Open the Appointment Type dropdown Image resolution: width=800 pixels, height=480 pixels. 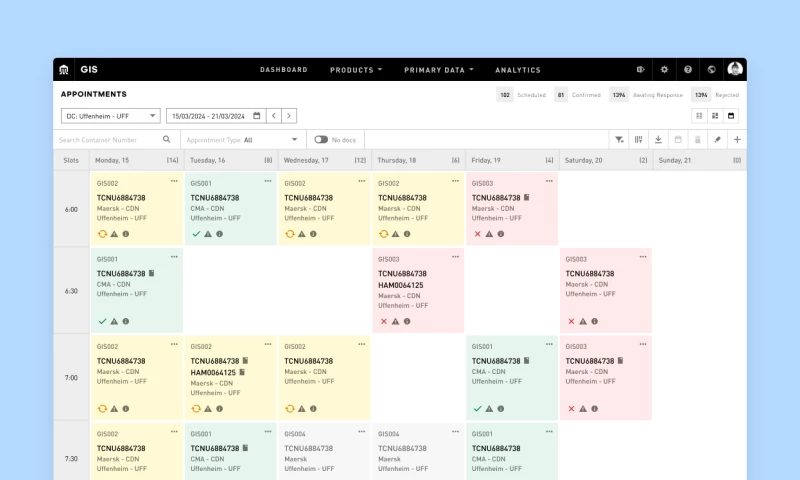(243, 140)
